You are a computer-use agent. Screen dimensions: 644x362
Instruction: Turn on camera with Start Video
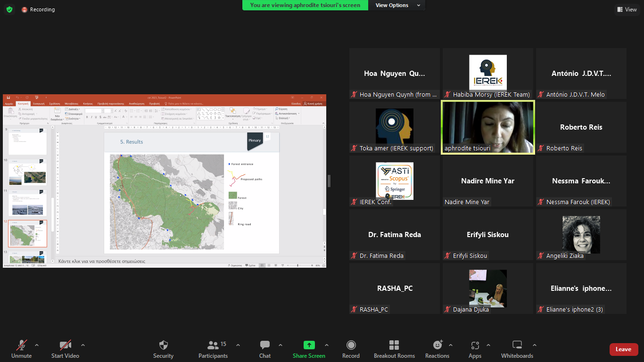65,349
